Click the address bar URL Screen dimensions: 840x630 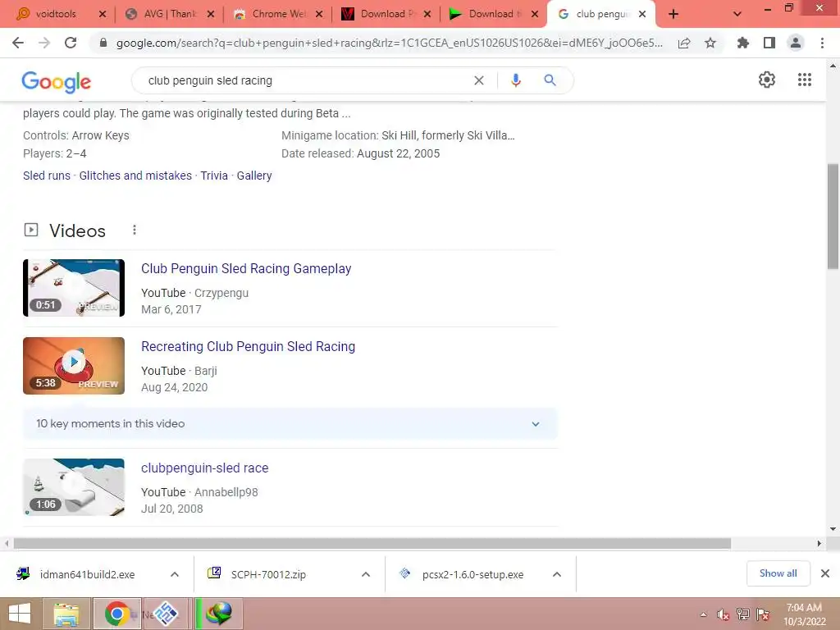pyautogui.click(x=390, y=43)
